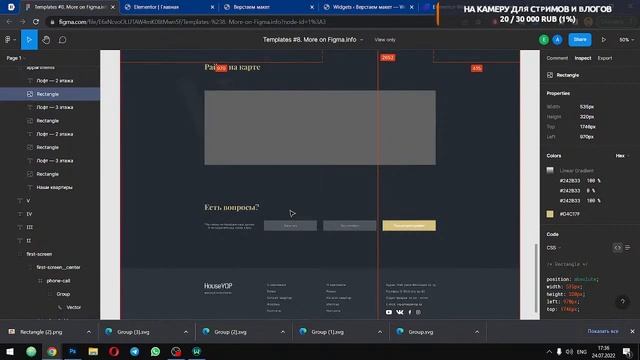The width and height of the screenshot is (640, 360).
Task: Go back in the browser
Action: [9, 22]
